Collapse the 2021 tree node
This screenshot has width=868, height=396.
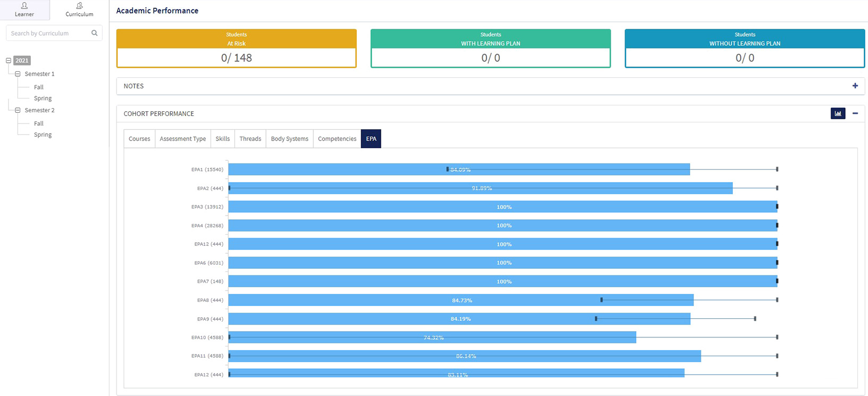[9, 61]
